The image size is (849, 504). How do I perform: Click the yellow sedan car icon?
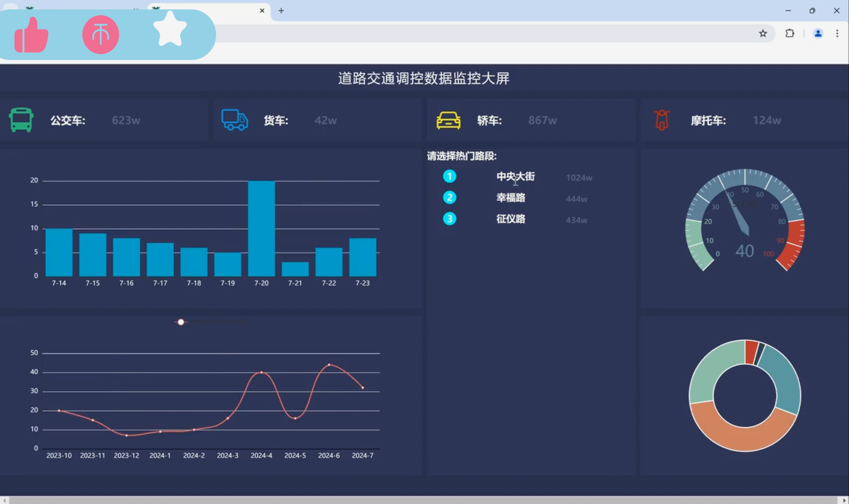[x=448, y=121]
